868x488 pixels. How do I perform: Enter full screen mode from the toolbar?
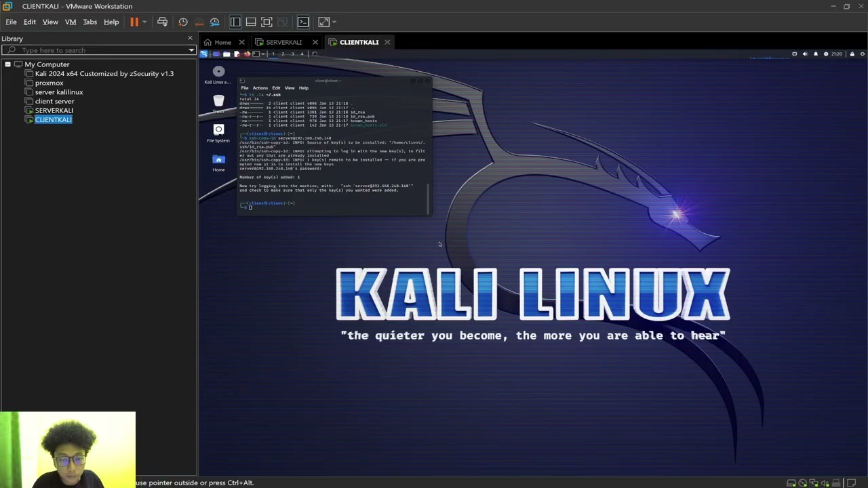[267, 22]
